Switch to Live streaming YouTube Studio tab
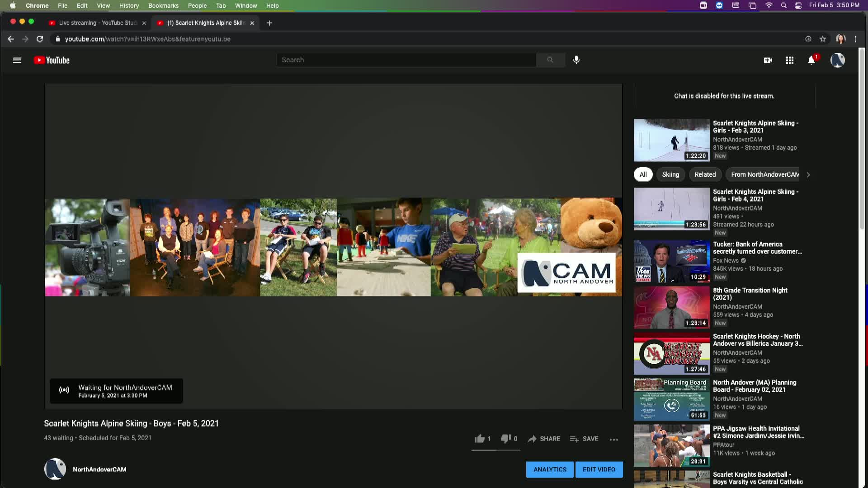The height and width of the screenshot is (488, 868). [97, 23]
